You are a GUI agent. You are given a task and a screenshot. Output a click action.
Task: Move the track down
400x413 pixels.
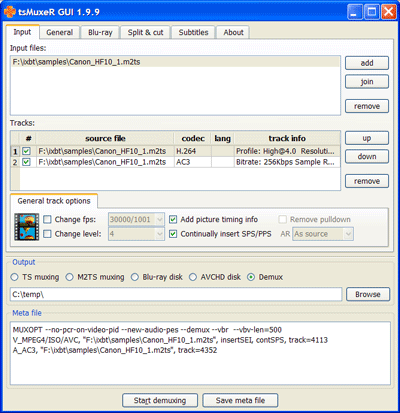pyautogui.click(x=367, y=156)
